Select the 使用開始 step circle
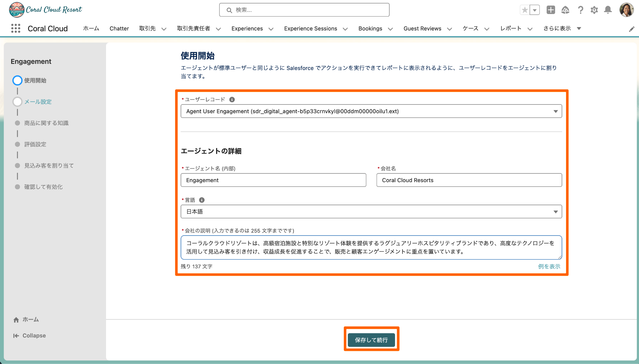The height and width of the screenshot is (364, 639). click(x=17, y=80)
